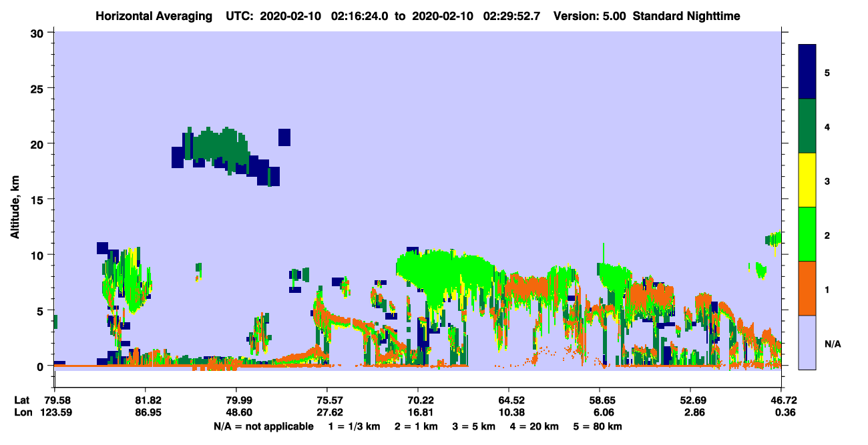Click the 'N/A = not applicable' legend text
Screen dimensions: 868x445
pos(263,426)
